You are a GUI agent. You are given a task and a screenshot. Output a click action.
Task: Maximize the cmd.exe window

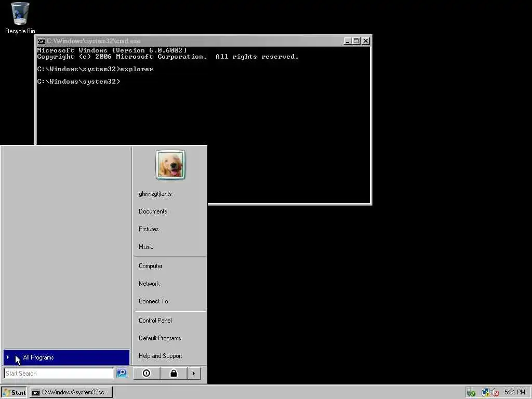(356, 41)
